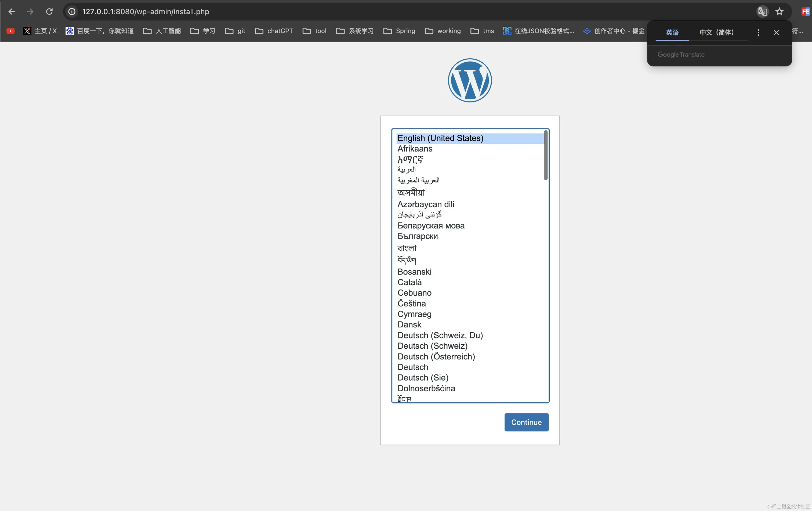812x511 pixels.
Task: Click the language list scrollbar thumb
Action: [x=546, y=155]
